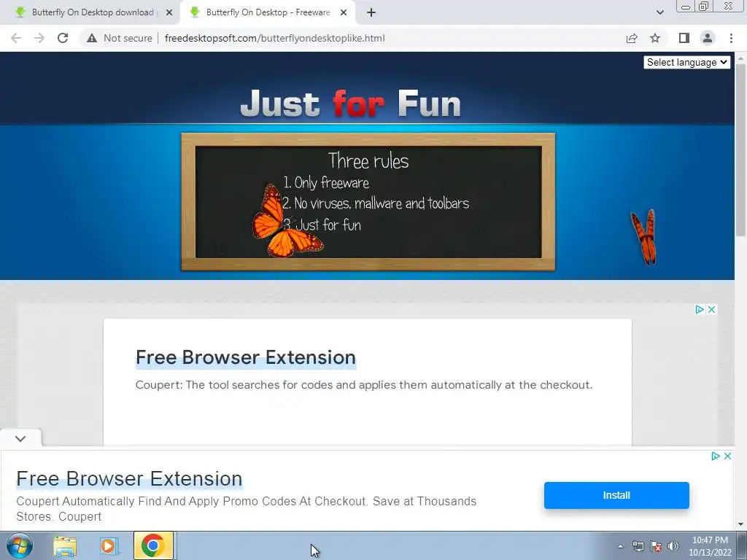Go forward in browser history

pos(39,38)
